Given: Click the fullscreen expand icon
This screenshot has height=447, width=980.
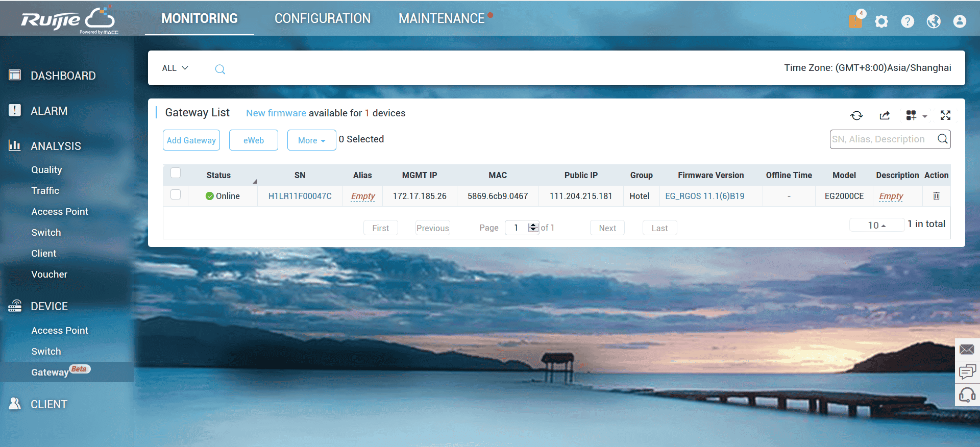Looking at the screenshot, I should click(945, 115).
